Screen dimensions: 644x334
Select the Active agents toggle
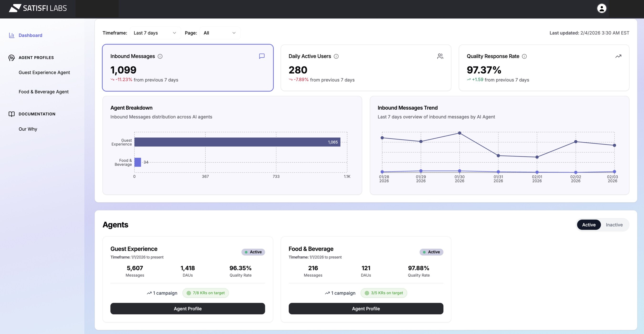pyautogui.click(x=588, y=225)
